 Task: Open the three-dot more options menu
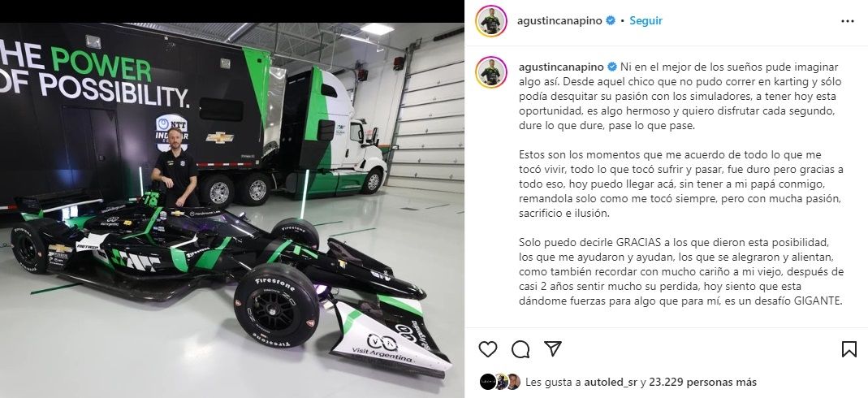pyautogui.click(x=848, y=21)
